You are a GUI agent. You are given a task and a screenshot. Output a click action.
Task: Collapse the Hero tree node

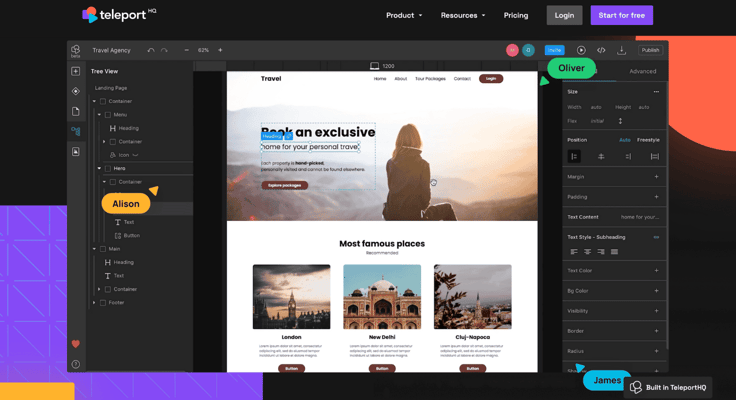click(100, 168)
